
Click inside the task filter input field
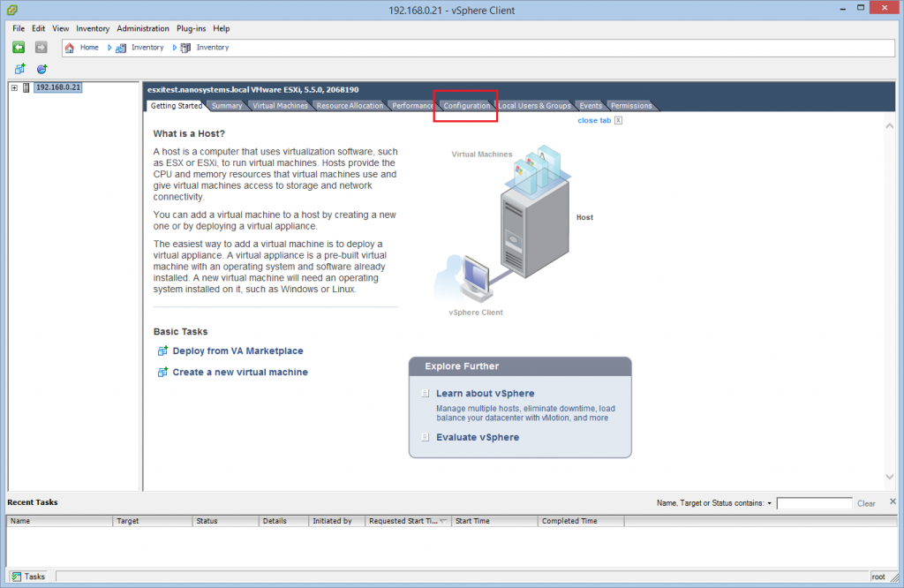click(x=814, y=502)
